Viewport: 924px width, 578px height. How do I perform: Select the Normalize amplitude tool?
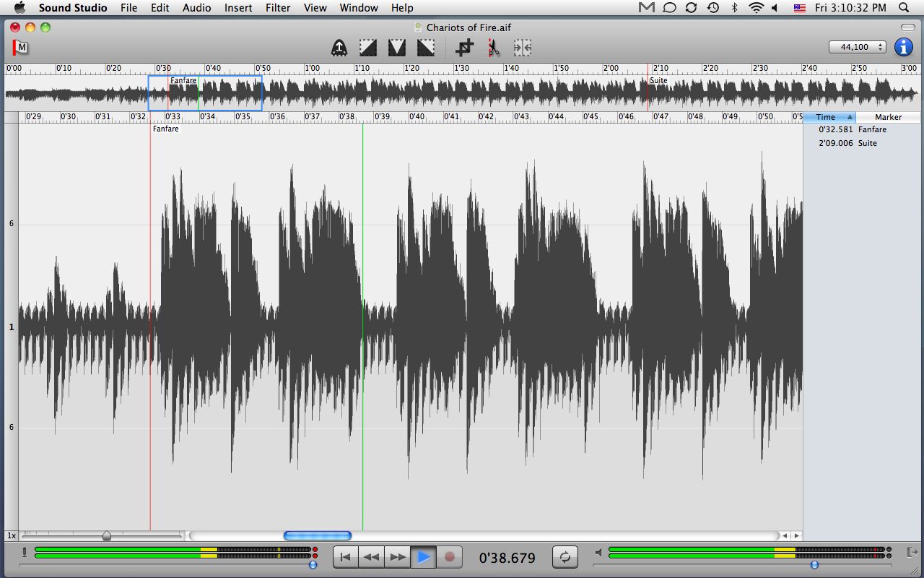pos(339,47)
